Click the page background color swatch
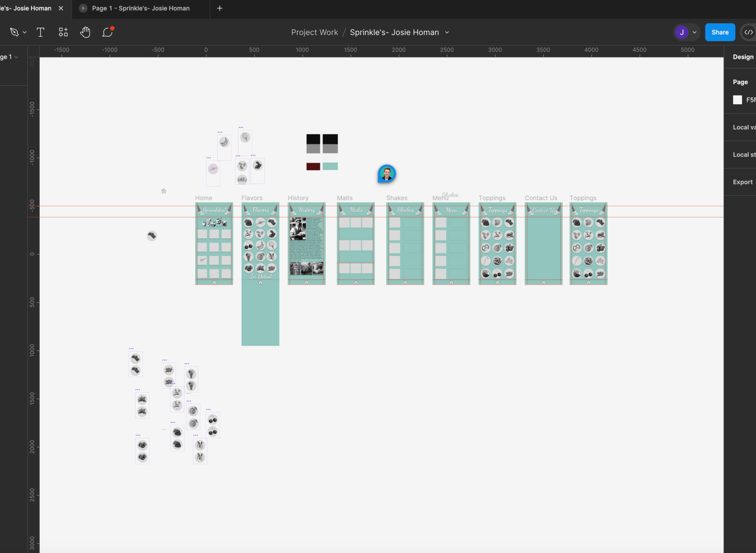The height and width of the screenshot is (553, 756). (x=737, y=100)
